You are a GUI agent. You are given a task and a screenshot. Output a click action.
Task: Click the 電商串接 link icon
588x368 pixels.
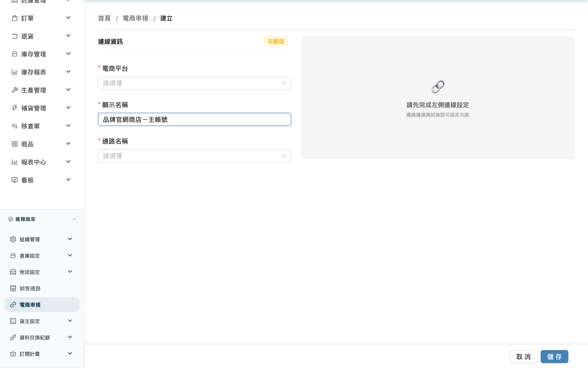[x=13, y=305]
